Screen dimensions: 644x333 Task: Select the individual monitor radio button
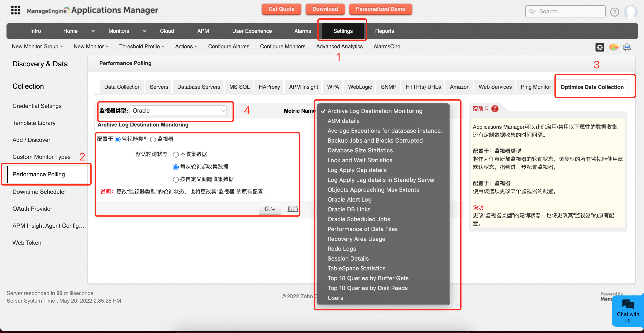tap(153, 139)
